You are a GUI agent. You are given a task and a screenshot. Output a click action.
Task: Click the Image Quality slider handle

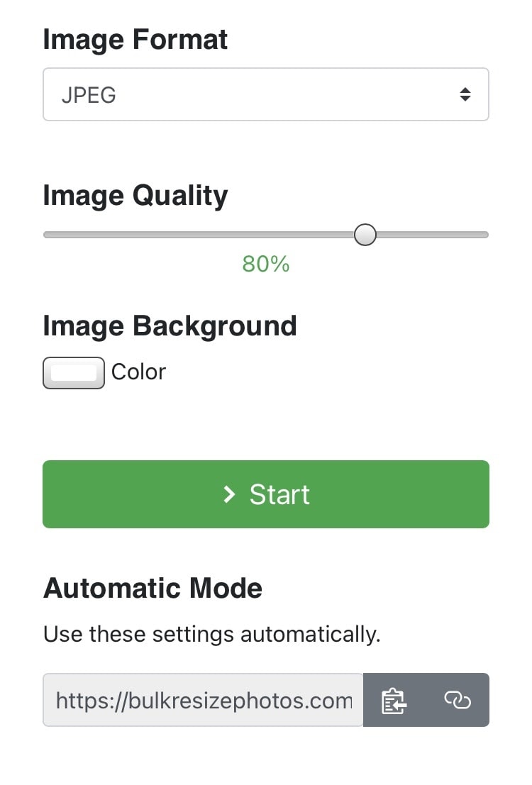365,235
